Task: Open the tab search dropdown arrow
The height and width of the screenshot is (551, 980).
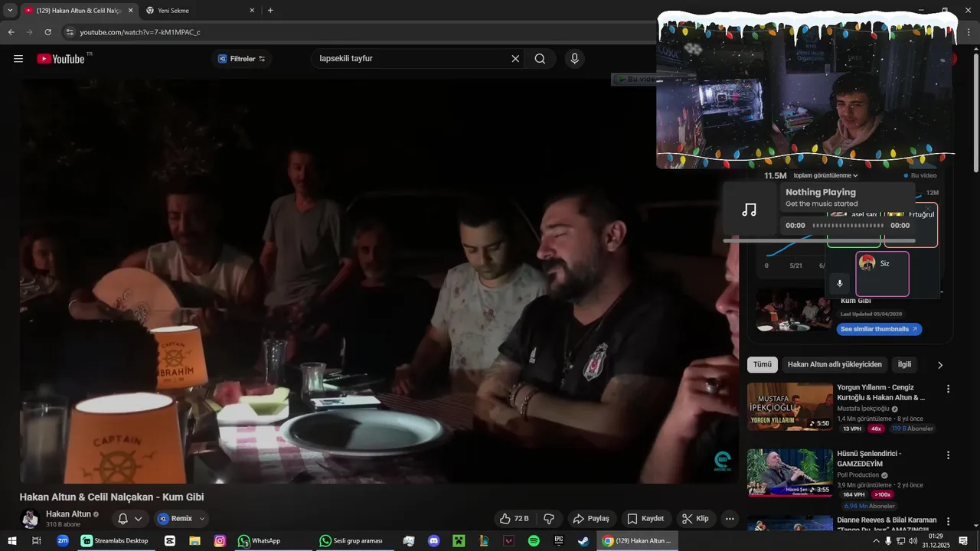Action: click(10, 11)
